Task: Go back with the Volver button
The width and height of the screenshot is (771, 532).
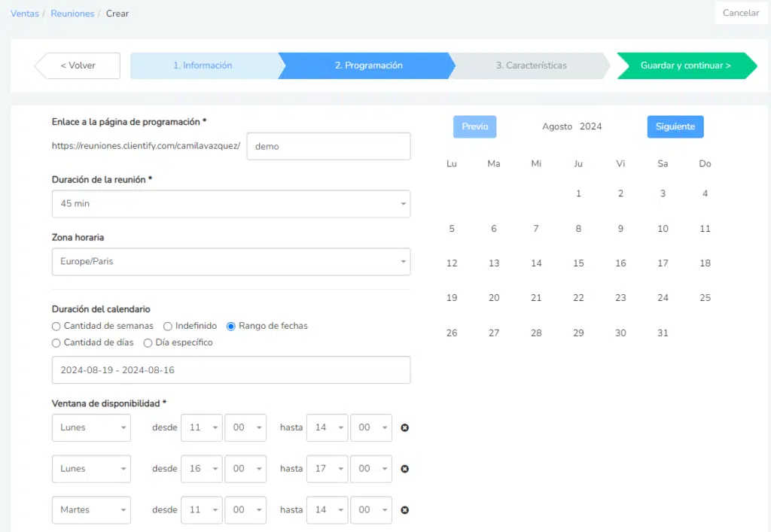Action: [x=78, y=65]
